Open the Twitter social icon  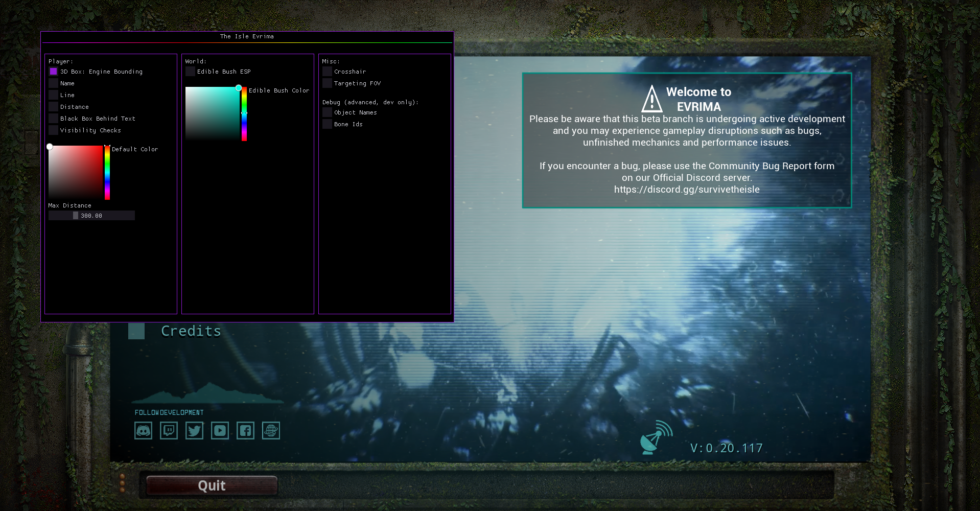(194, 431)
